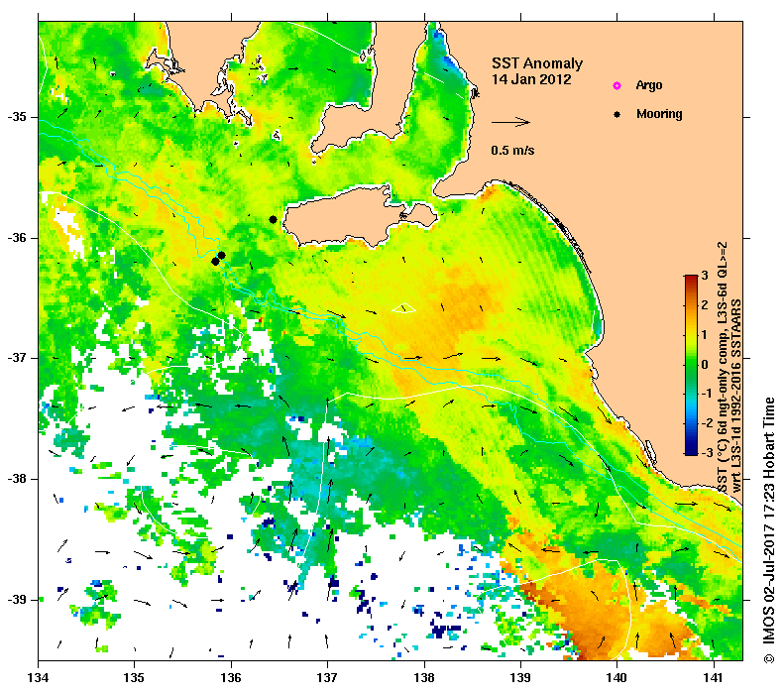This screenshot has height=694, width=784.
Task: Click the 137 longitude axis label
Action: [327, 678]
